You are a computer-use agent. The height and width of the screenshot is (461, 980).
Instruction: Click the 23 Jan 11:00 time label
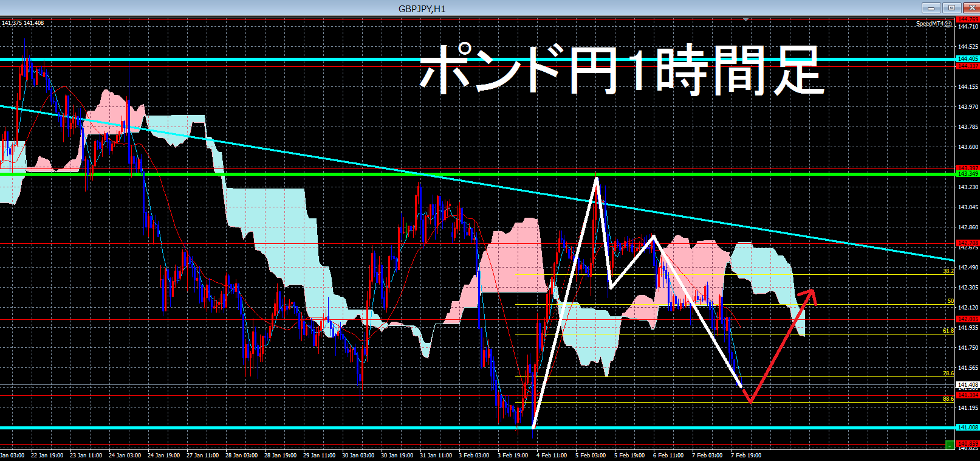click(x=86, y=456)
